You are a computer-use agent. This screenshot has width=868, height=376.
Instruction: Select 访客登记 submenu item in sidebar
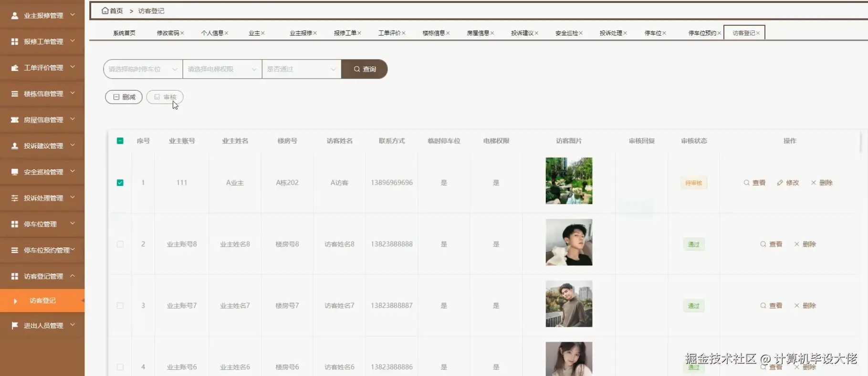point(42,301)
